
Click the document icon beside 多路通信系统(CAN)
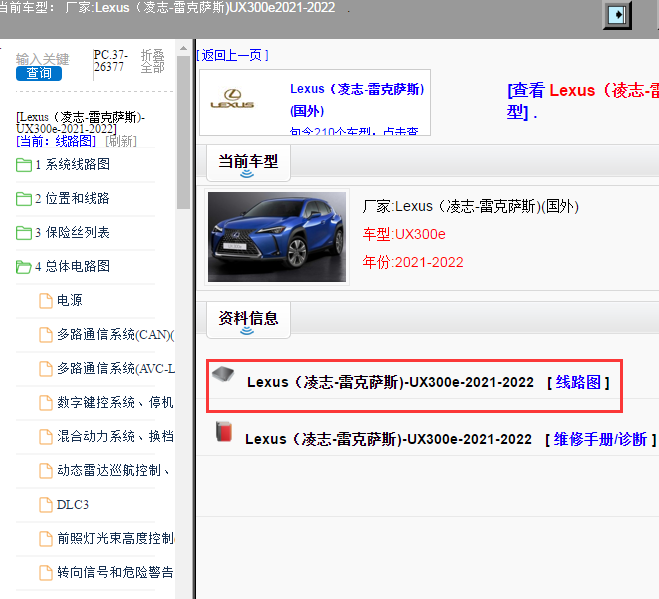(46, 335)
